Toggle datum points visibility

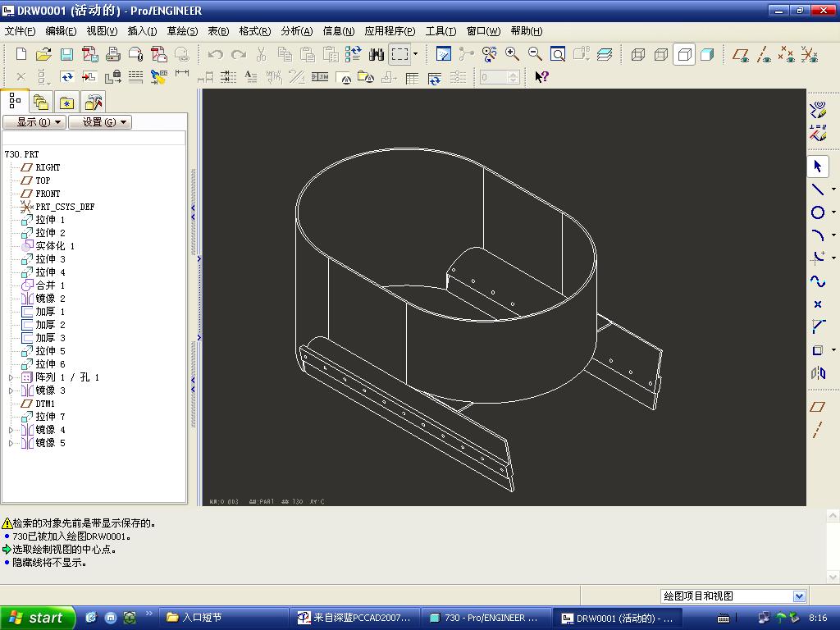click(x=787, y=54)
